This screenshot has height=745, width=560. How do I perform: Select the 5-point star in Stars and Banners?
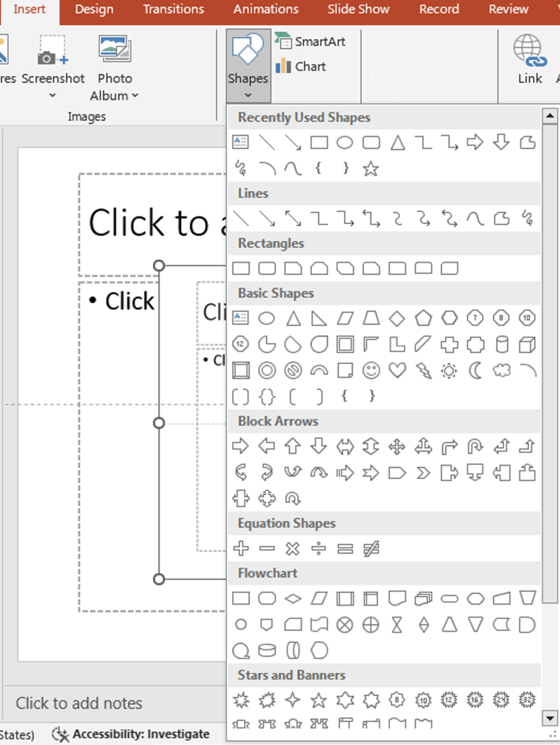(319, 699)
